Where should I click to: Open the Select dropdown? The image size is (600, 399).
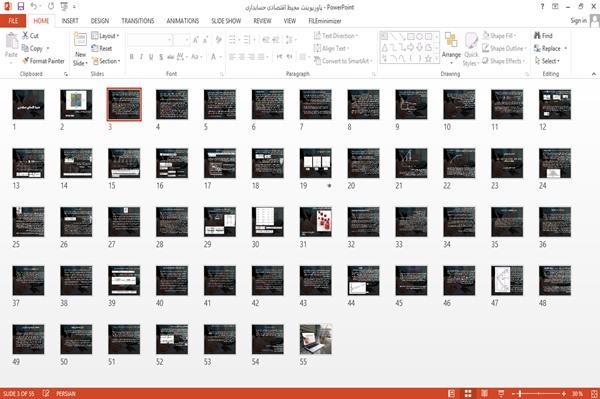click(x=547, y=61)
